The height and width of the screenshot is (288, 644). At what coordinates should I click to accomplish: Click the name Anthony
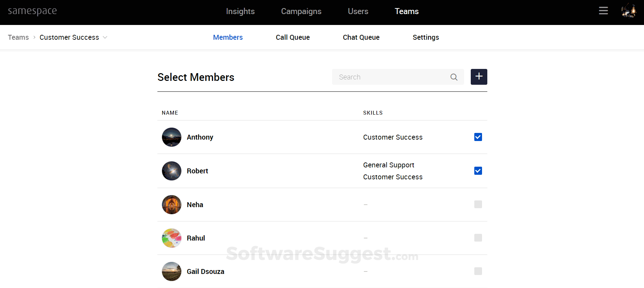tap(200, 137)
